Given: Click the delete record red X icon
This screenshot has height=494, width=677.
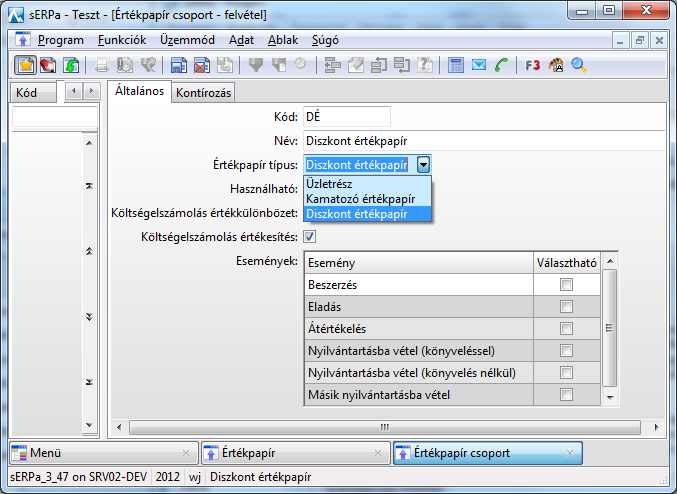Looking at the screenshot, I should (202, 65).
